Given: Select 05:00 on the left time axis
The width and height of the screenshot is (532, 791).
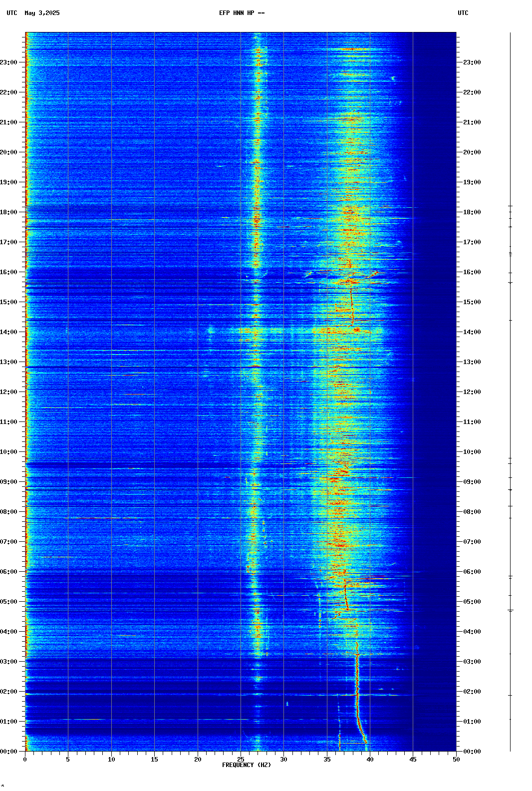Looking at the screenshot, I should (x=9, y=602).
